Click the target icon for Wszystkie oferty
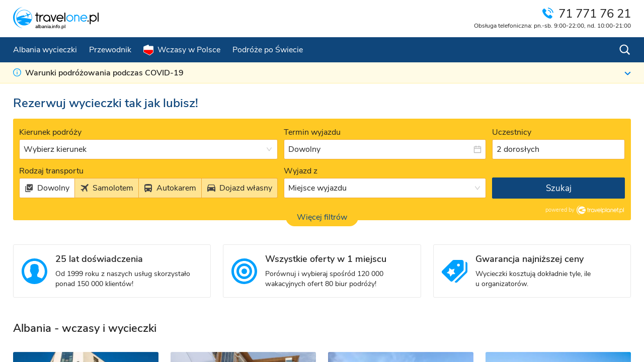 point(244,271)
